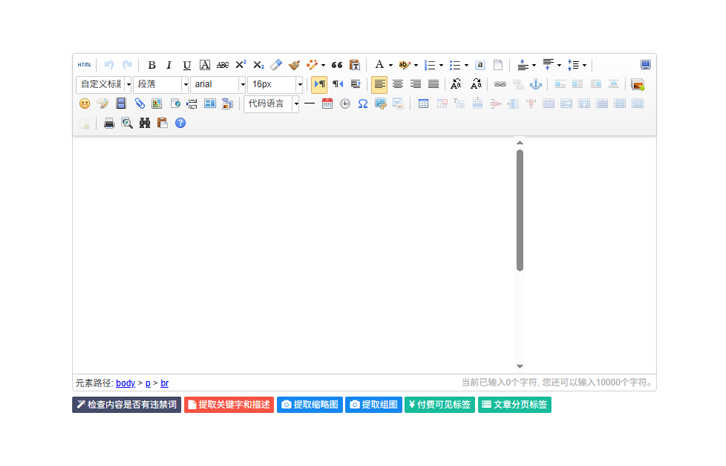Toggle right-to-left text direction
726x466 pixels.
click(x=338, y=84)
